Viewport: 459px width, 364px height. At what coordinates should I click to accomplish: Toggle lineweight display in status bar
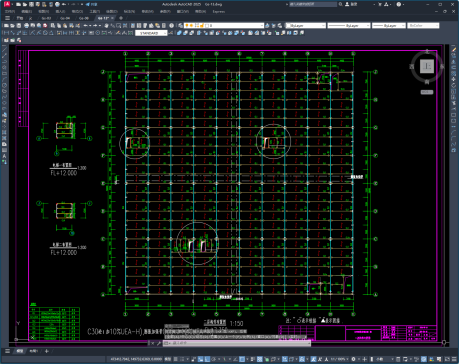point(254,359)
